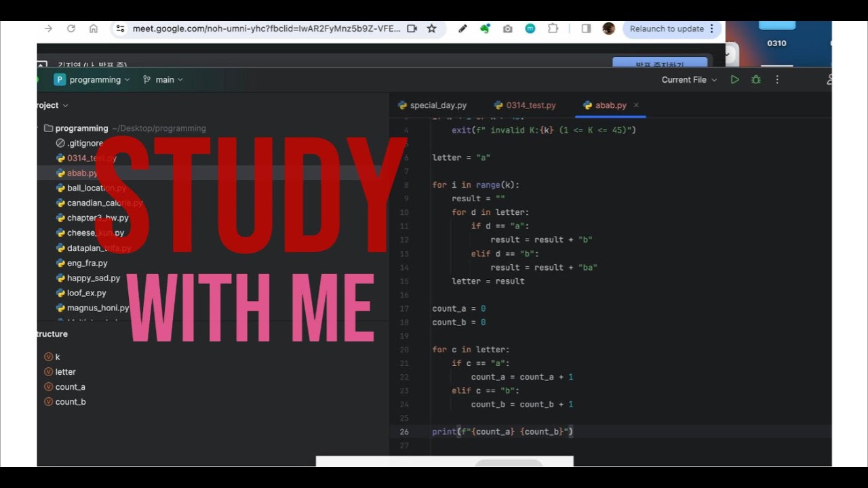868x488 pixels.
Task: Reload the Google Meet page
Action: [x=71, y=28]
